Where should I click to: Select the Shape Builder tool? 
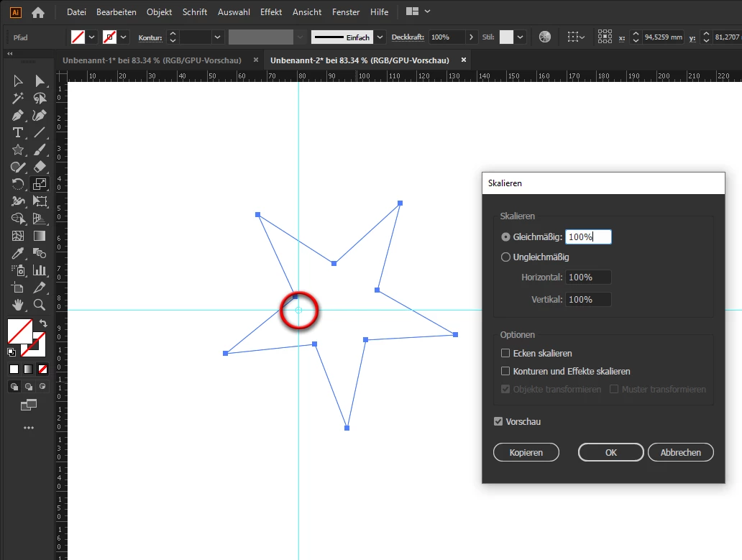pos(18,219)
